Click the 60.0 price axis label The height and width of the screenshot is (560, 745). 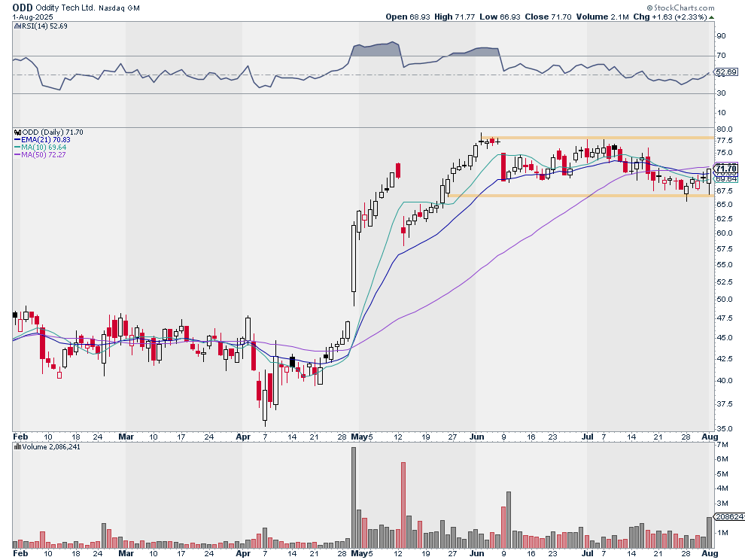point(725,233)
